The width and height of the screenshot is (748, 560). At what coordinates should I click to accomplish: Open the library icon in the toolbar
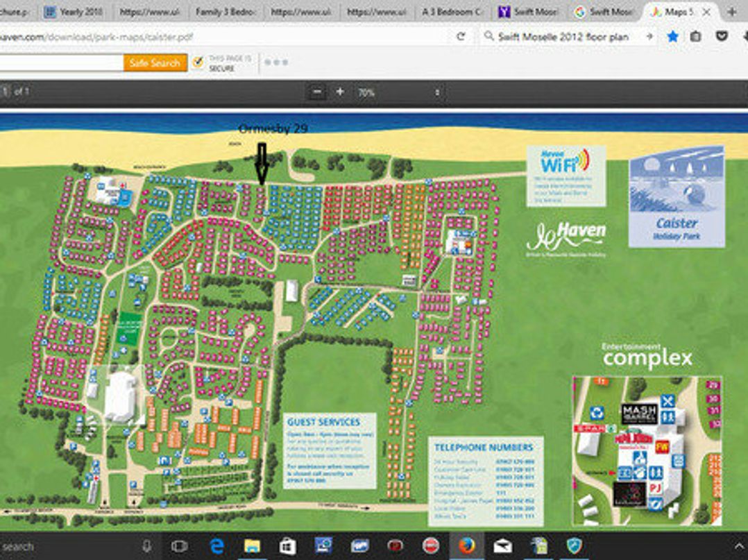696,36
